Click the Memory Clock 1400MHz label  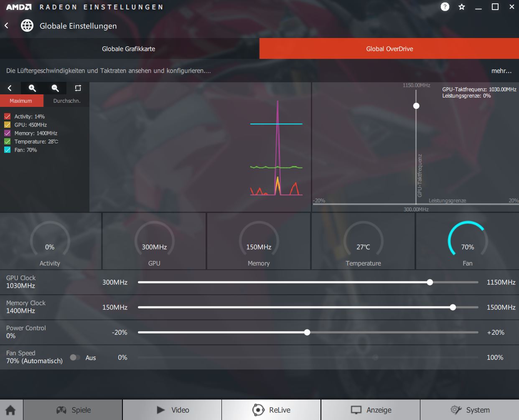click(26, 307)
